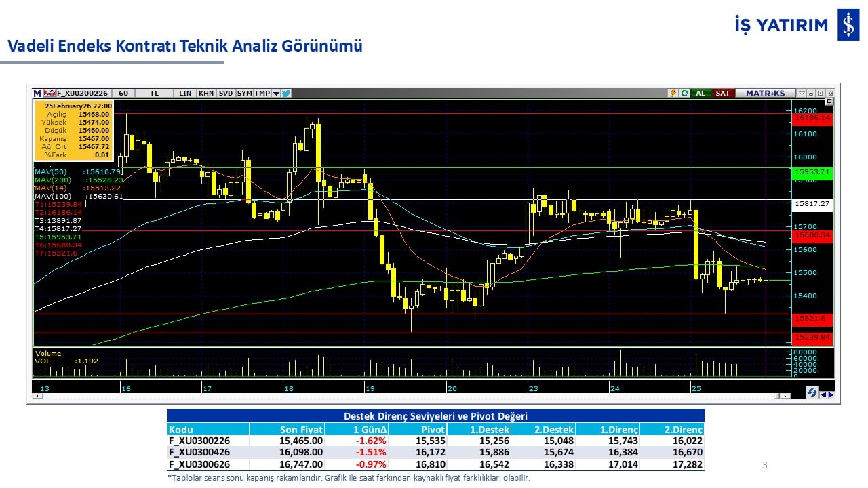Click the F_XU0300226 symbol field
868x488 pixels.
click(83, 94)
